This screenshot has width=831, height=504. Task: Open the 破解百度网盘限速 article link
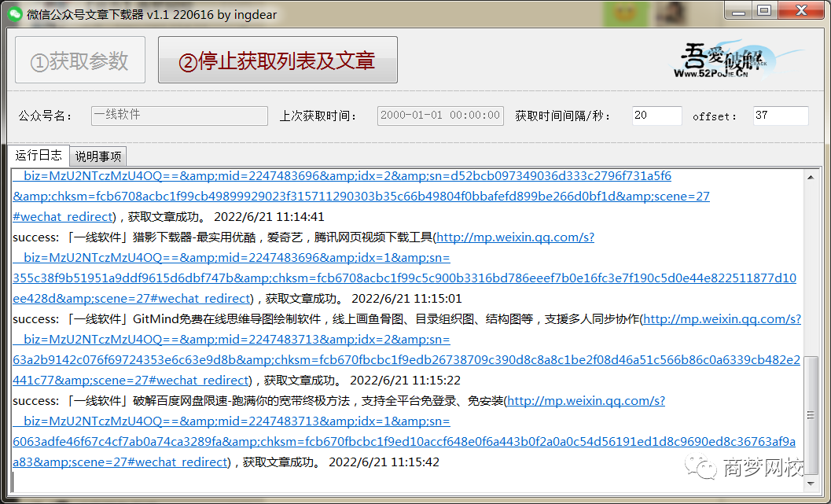click(586, 401)
